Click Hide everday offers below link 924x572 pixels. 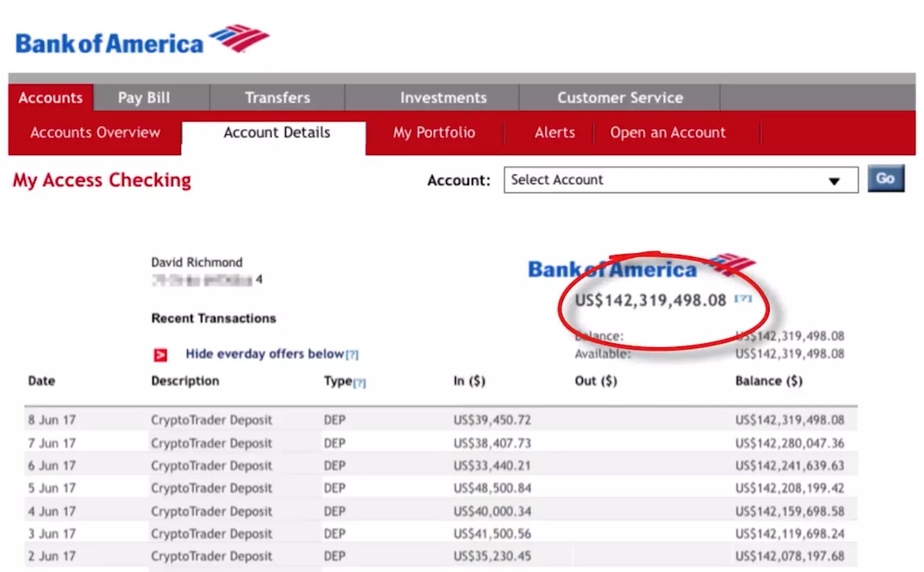tap(264, 354)
